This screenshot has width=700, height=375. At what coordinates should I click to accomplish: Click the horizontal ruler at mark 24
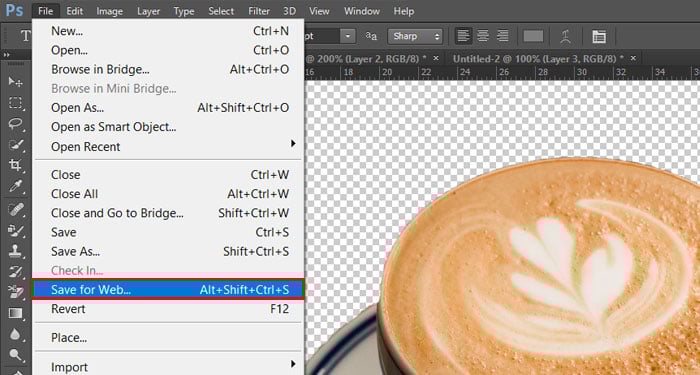pos(465,72)
